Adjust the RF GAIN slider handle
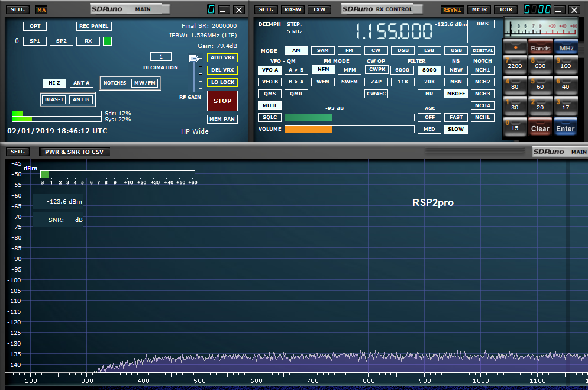588x390 pixels. [x=194, y=58]
